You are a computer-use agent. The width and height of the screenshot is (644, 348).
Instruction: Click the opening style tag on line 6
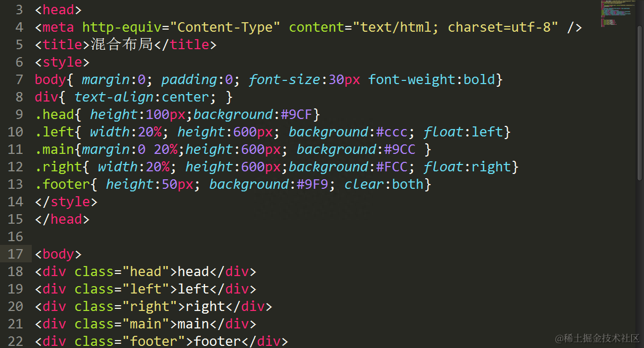(x=62, y=62)
